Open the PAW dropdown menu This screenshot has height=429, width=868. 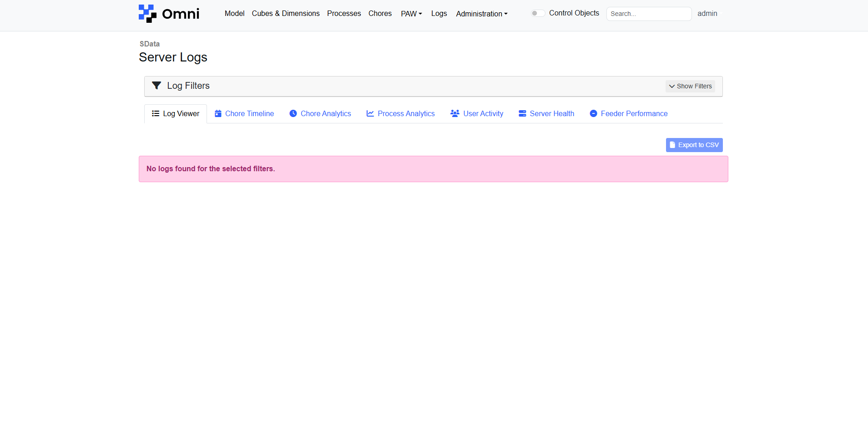click(x=411, y=14)
